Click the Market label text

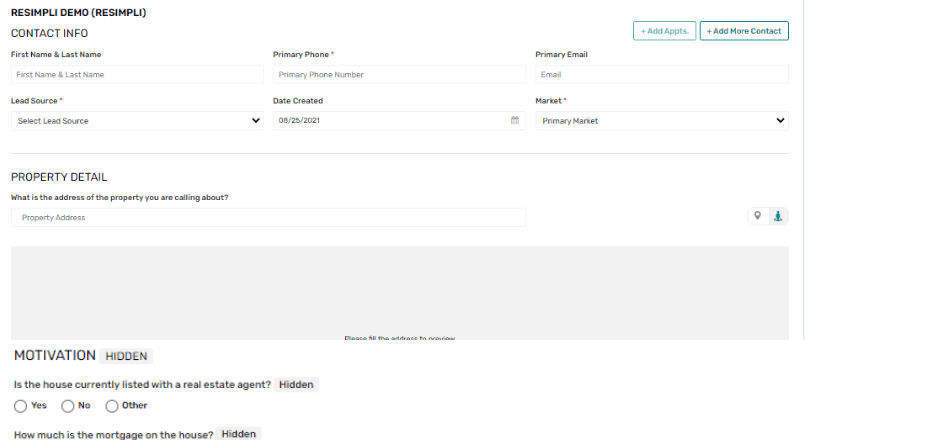pyautogui.click(x=549, y=101)
